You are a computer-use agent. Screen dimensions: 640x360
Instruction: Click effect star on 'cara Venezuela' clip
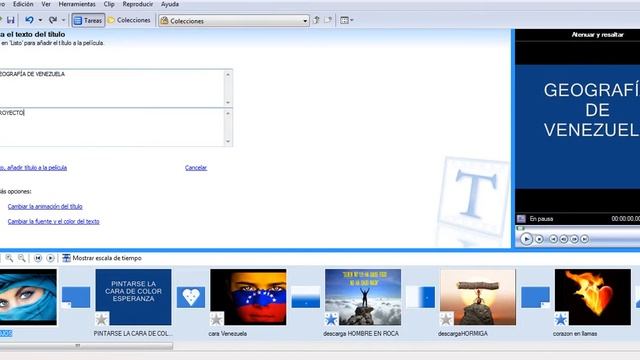(x=217, y=319)
